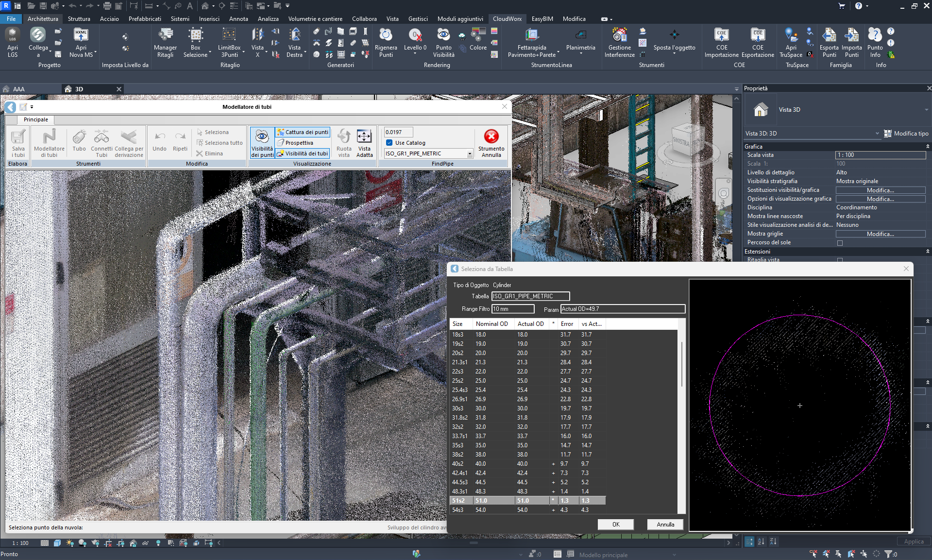Click the Scala vista 1 : 100 field
This screenshot has width=932, height=560.
click(881, 155)
